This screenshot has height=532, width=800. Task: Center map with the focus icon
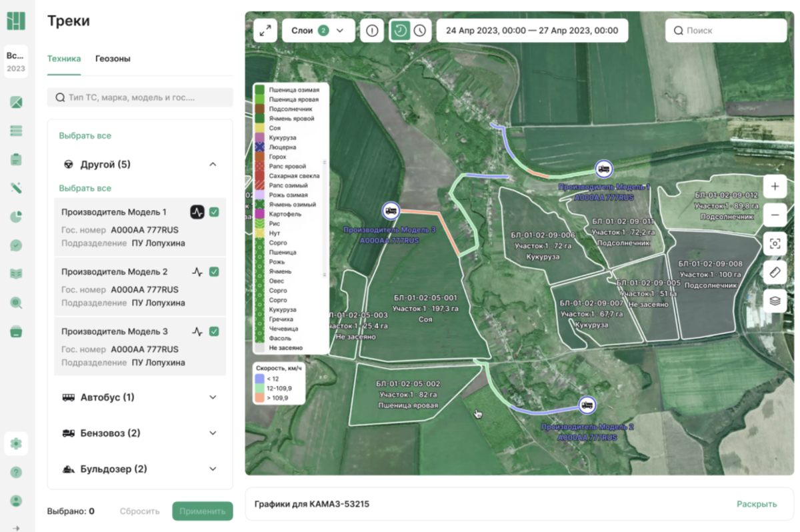coord(775,244)
